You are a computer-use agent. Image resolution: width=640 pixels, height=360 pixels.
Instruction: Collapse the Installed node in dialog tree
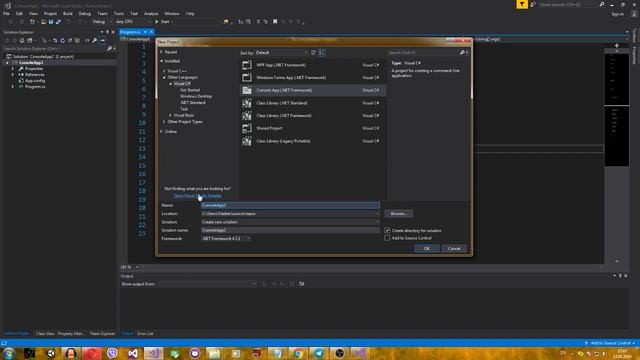coord(162,61)
